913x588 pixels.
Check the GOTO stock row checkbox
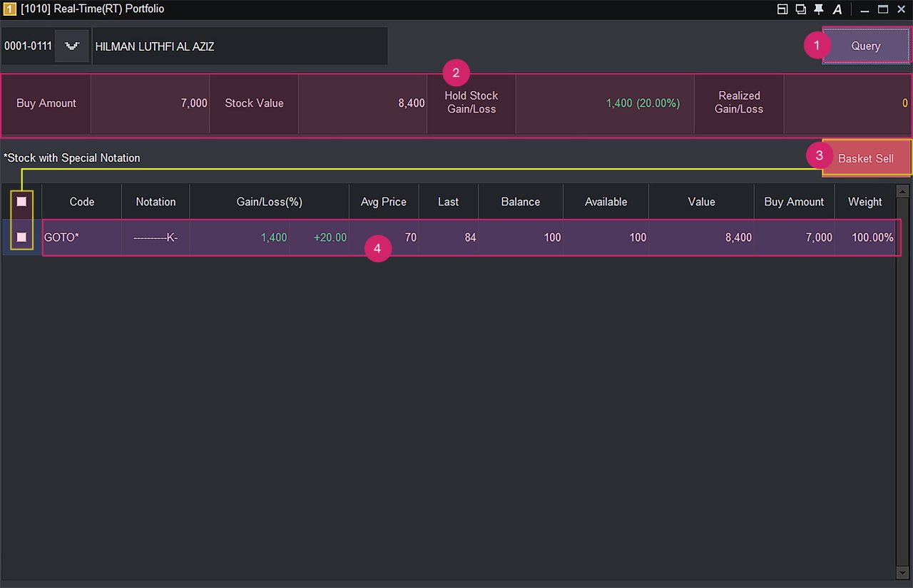pyautogui.click(x=21, y=237)
